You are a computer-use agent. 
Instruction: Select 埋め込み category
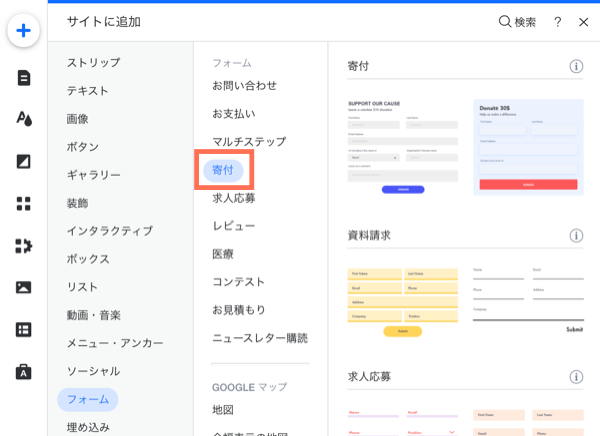click(88, 427)
